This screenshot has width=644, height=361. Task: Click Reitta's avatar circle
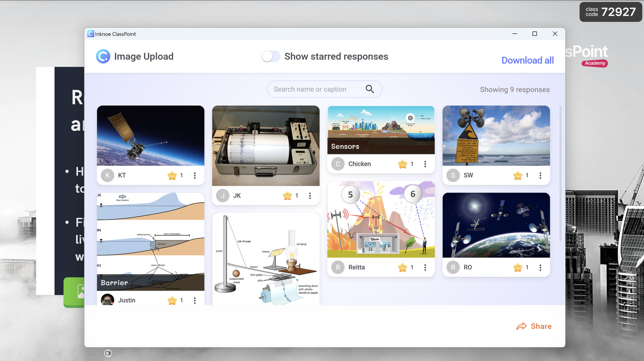coord(338,267)
